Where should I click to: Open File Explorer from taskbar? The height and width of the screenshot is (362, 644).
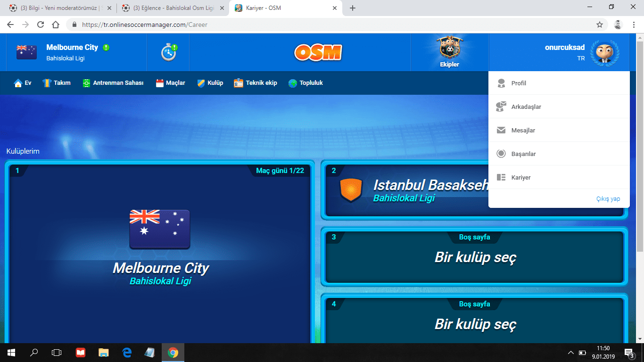[x=104, y=353]
